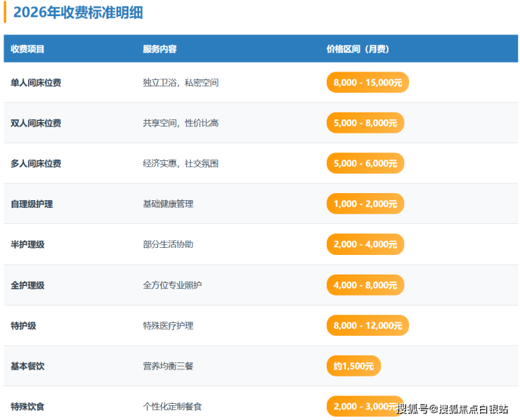
Task: Select the 独立卫浴，私密空间 description text
Action: click(181, 83)
